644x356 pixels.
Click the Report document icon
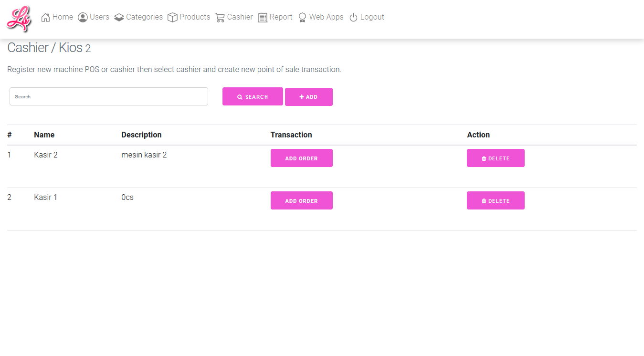(x=263, y=18)
